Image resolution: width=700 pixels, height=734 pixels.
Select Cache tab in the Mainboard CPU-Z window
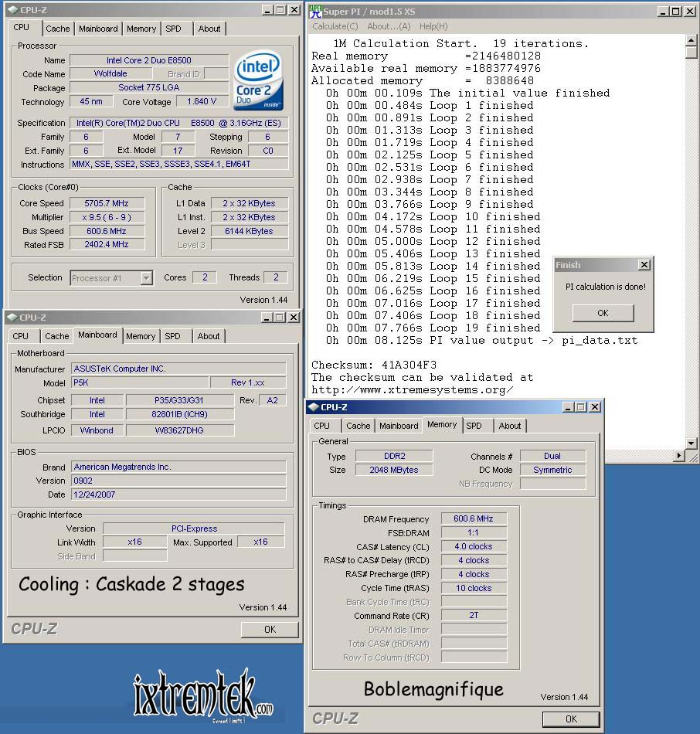click(x=56, y=336)
